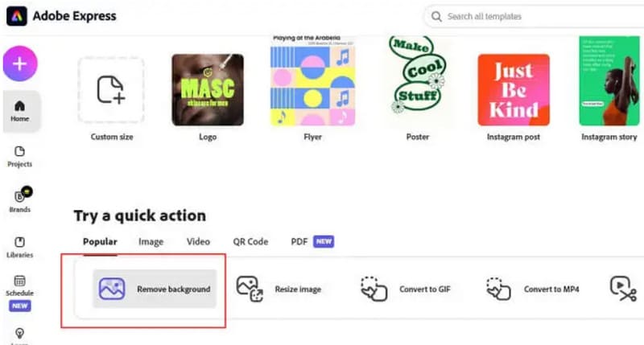Click the Resize image icon

pyautogui.click(x=250, y=289)
